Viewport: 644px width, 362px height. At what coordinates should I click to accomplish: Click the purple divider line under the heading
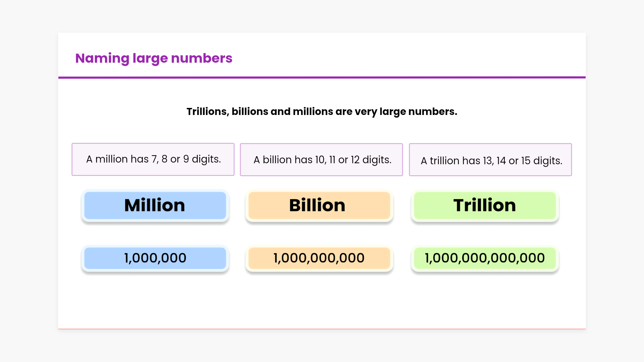pyautogui.click(x=322, y=77)
